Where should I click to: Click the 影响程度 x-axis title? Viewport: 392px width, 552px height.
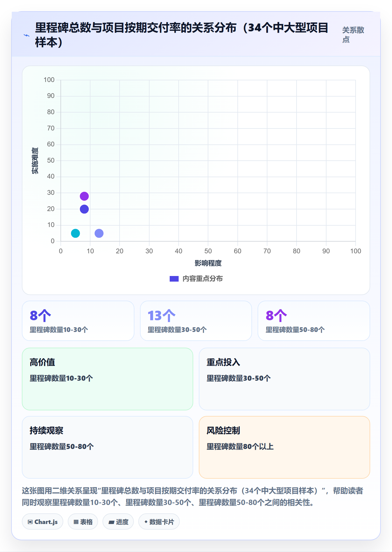(208, 263)
